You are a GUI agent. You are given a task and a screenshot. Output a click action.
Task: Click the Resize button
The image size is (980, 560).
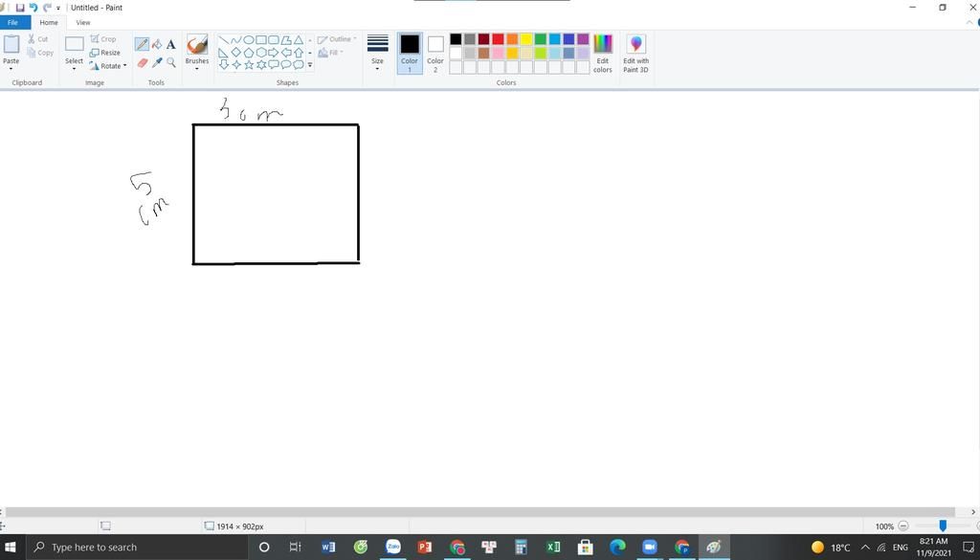(108, 53)
